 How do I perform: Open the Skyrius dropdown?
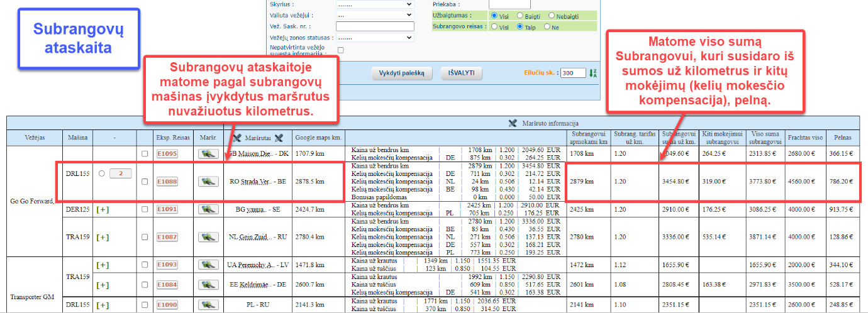[x=375, y=4]
